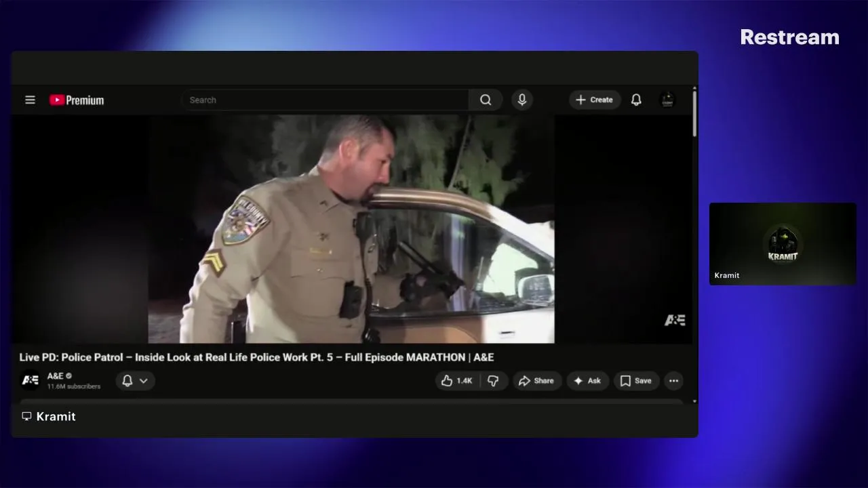
Task: Start voice search with microphone icon
Action: click(x=522, y=100)
